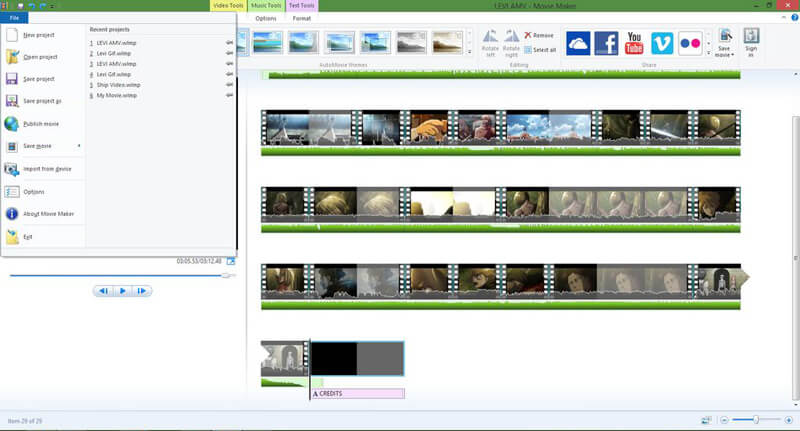This screenshot has height=431, width=800.
Task: Pin My Movie.wlmp to the list
Action: [229, 95]
